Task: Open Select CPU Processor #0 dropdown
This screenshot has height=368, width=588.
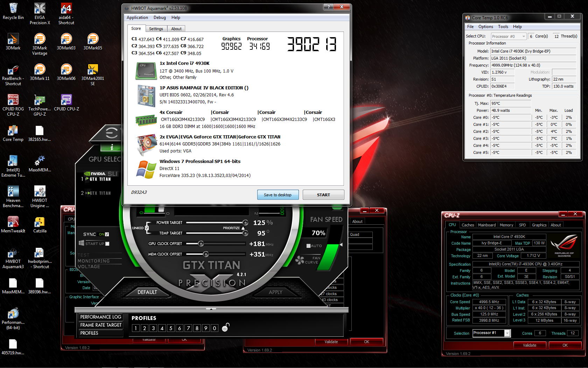Action: 509,36
